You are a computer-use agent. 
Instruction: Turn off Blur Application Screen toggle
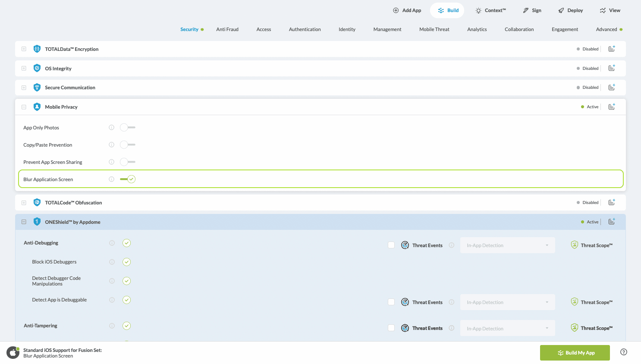[128, 179]
